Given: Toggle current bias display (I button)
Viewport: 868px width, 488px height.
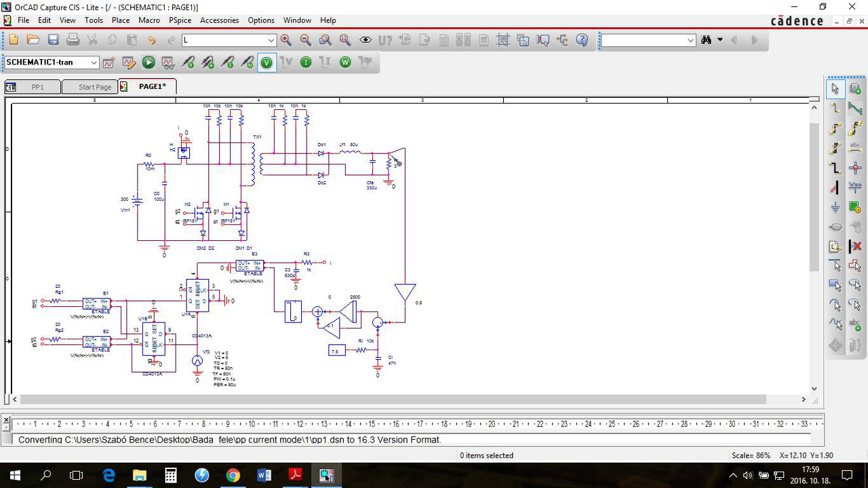Looking at the screenshot, I should pos(306,62).
